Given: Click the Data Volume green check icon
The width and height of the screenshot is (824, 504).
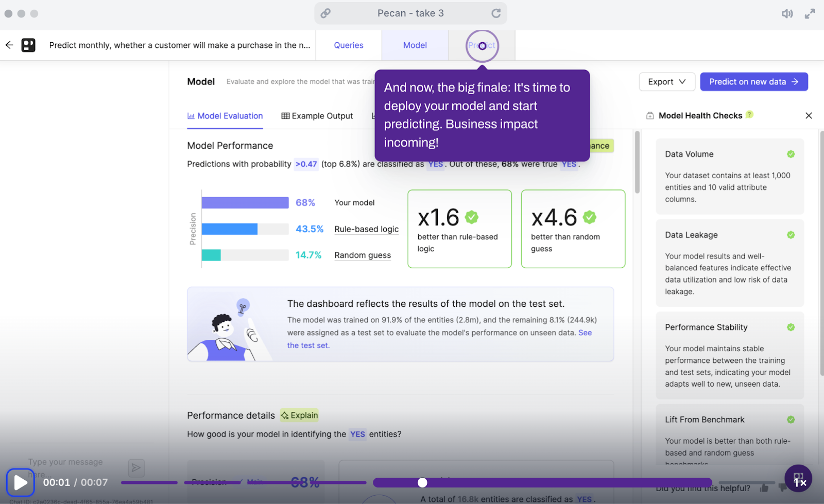Looking at the screenshot, I should (x=791, y=154).
